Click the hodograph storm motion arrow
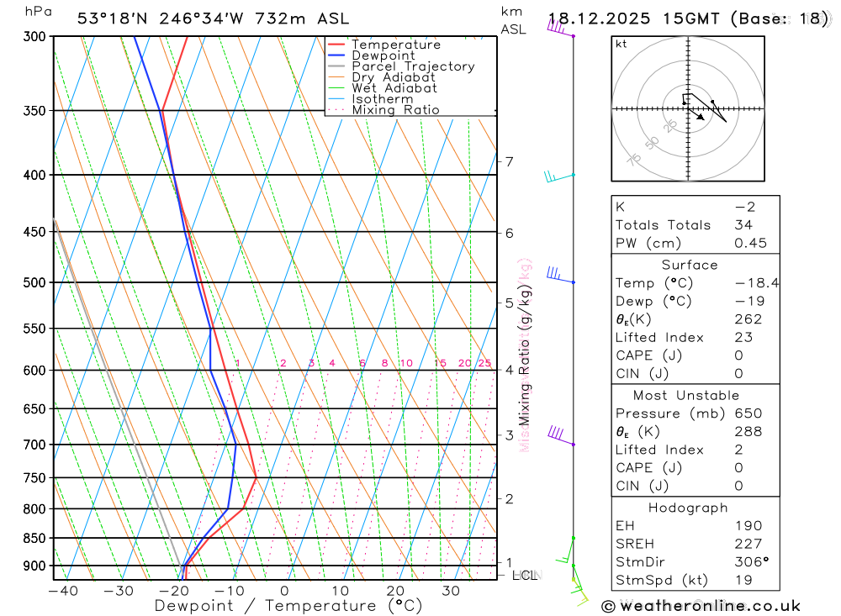The image size is (841, 616). click(x=696, y=114)
